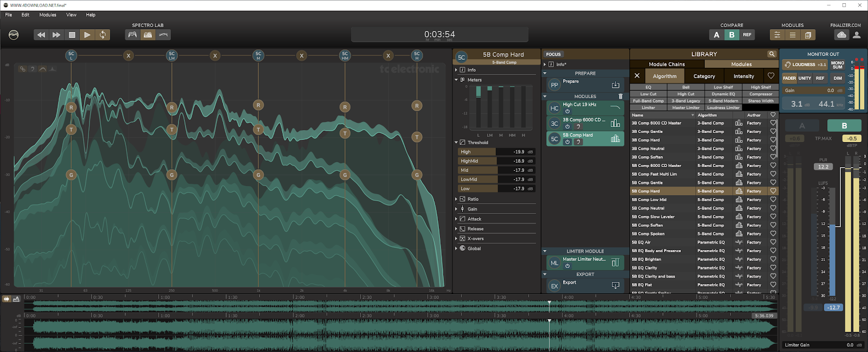
Task: Click the 3C icon of 3B Comp module
Action: pos(554,124)
